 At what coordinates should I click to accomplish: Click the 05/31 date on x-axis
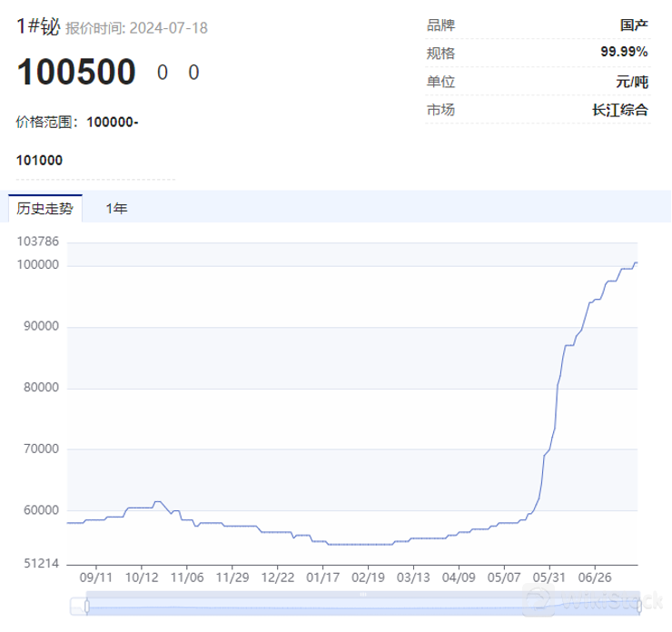[549, 577]
